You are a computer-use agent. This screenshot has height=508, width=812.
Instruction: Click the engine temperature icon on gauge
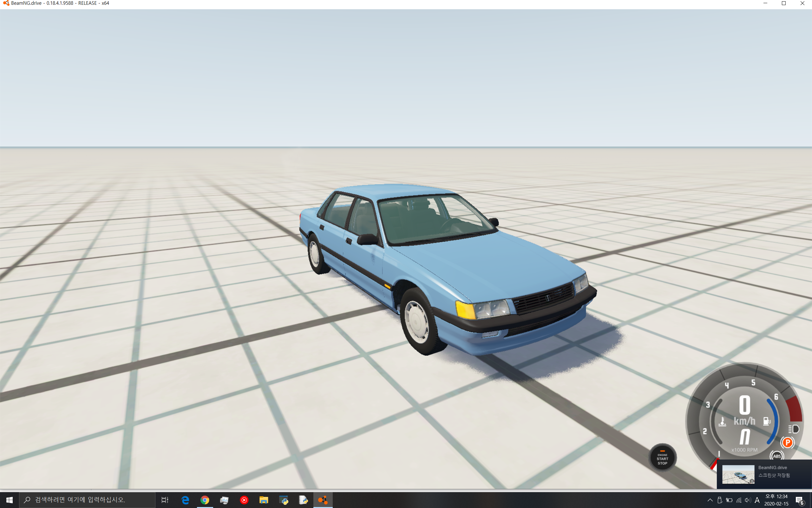coord(723,421)
